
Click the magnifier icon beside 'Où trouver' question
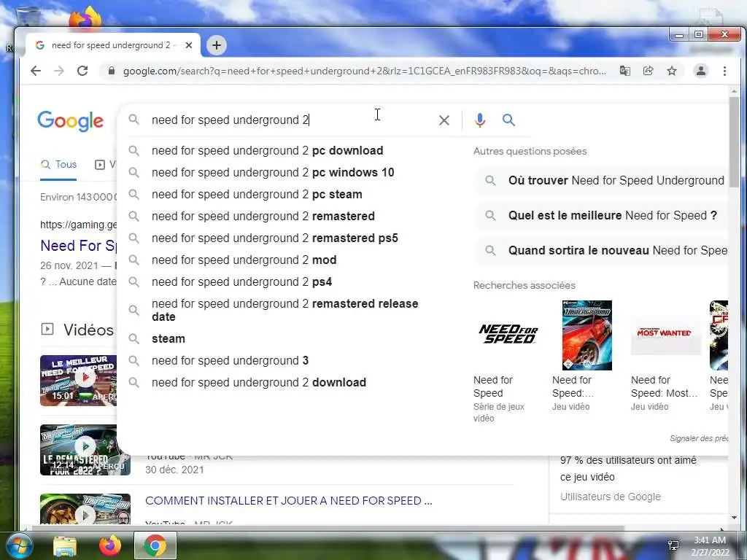coord(490,181)
